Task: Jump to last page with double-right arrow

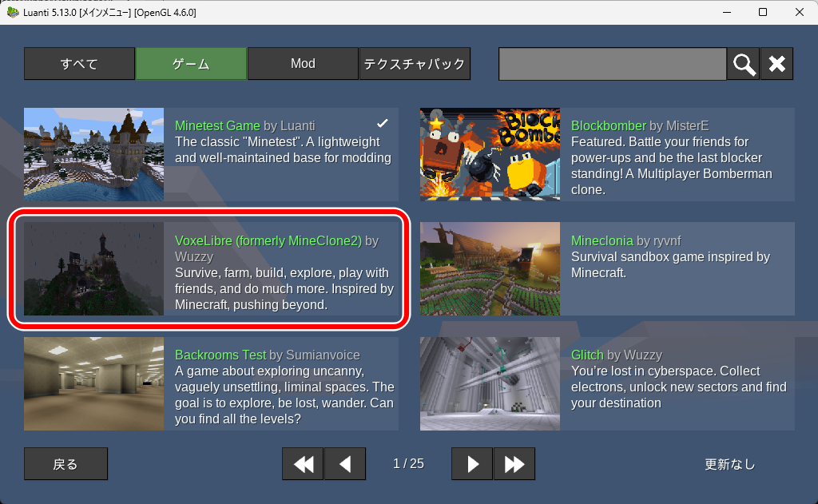Action: (x=514, y=463)
